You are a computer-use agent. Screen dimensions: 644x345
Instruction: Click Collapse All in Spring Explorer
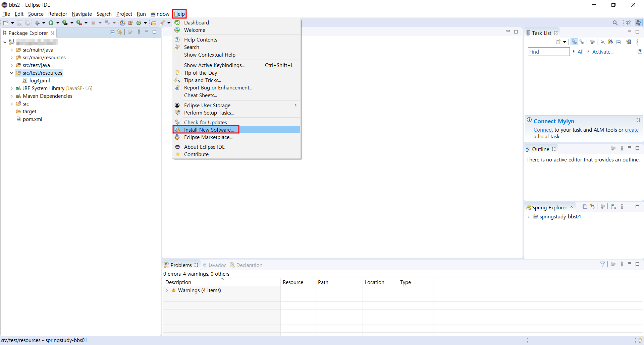(x=585, y=207)
